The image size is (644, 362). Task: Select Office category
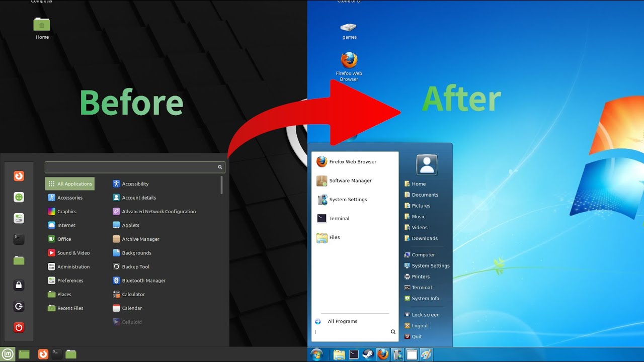click(59, 239)
